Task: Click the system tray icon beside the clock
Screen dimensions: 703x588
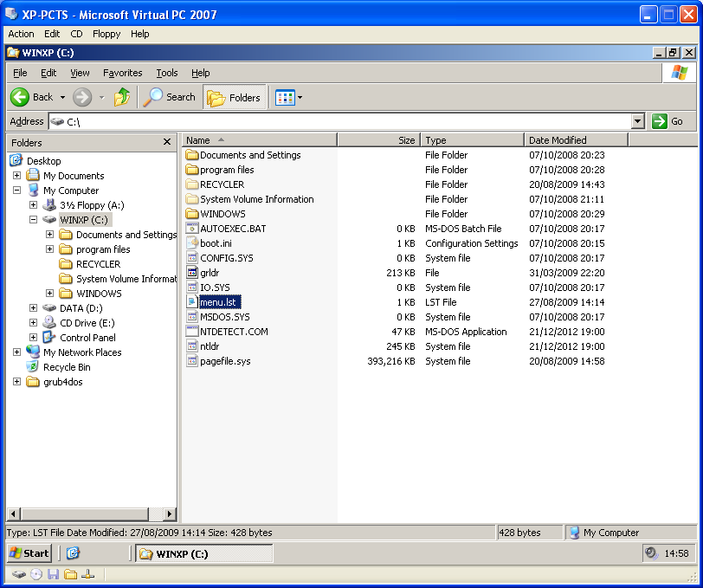Action: pyautogui.click(x=650, y=553)
